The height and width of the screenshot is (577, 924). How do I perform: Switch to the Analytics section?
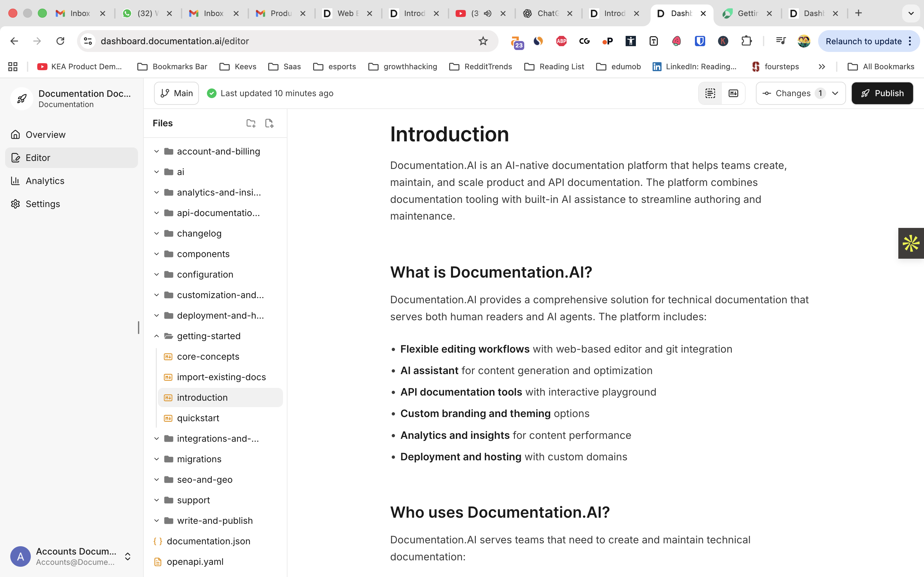[45, 180]
